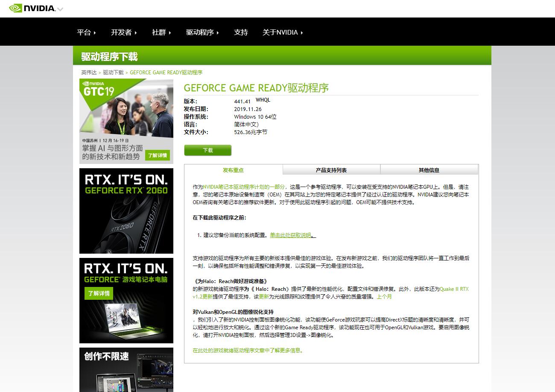Image resolution: width=555 pixels, height=392 pixels.
Task: Select the file size 526.36兆字节
Action: [x=251, y=132]
